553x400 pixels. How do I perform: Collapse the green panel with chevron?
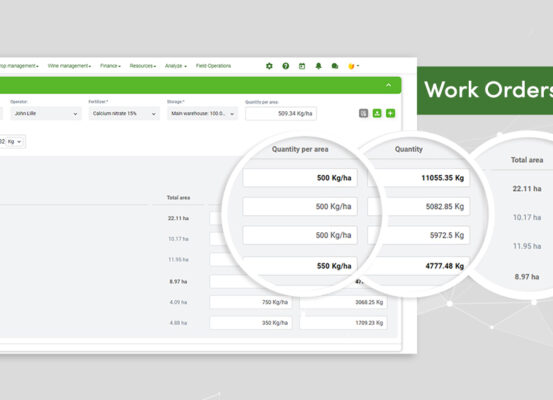tap(388, 85)
